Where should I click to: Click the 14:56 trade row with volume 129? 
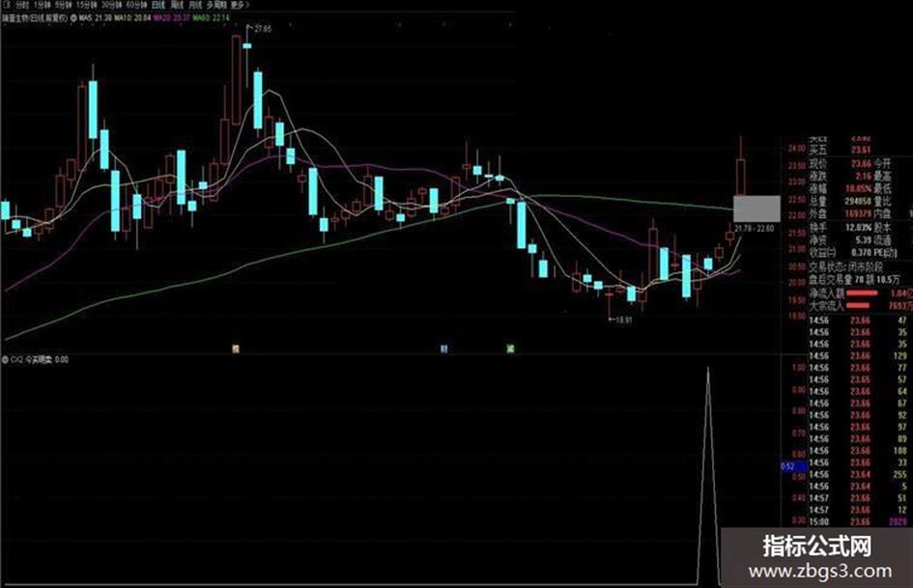860,355
